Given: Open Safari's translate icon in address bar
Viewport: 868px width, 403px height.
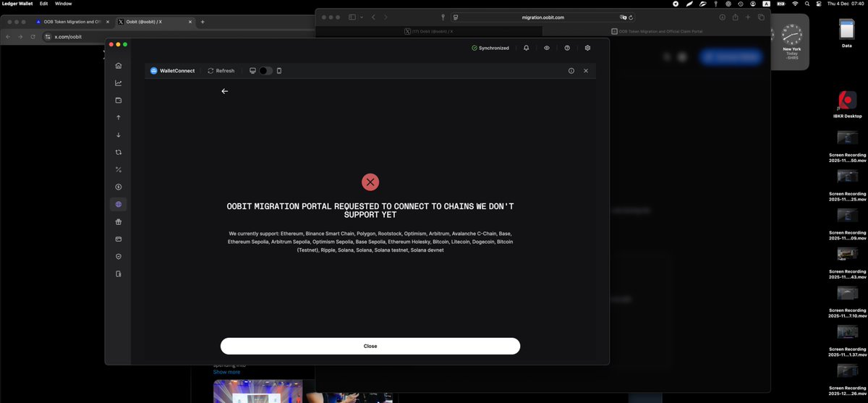Looking at the screenshot, I should pyautogui.click(x=623, y=17).
